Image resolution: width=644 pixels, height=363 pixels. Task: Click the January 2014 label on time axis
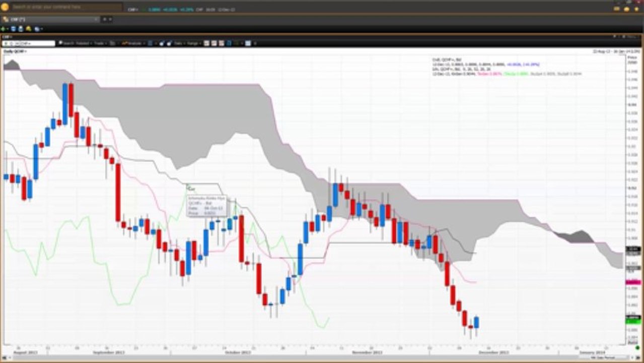(592, 353)
